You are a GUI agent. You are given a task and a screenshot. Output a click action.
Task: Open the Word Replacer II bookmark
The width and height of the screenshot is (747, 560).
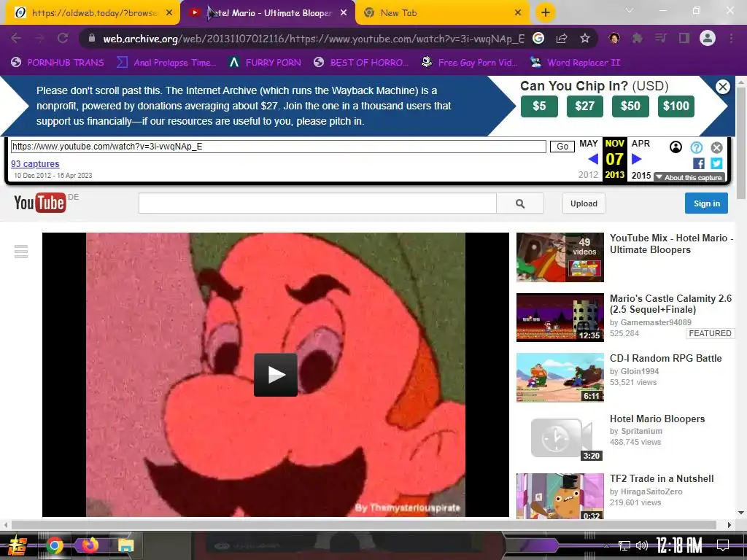coord(575,63)
